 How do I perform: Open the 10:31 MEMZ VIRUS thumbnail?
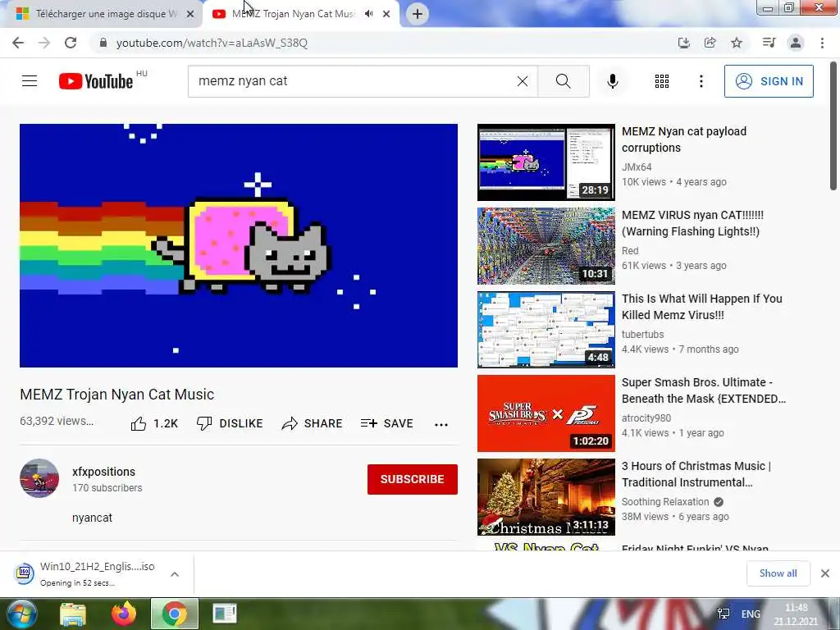tap(546, 246)
